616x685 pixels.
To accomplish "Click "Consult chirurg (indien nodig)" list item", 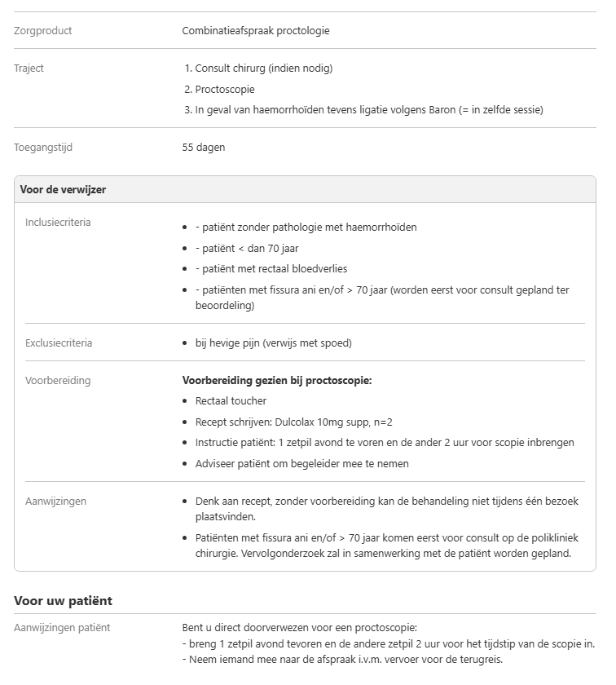I will (263, 68).
